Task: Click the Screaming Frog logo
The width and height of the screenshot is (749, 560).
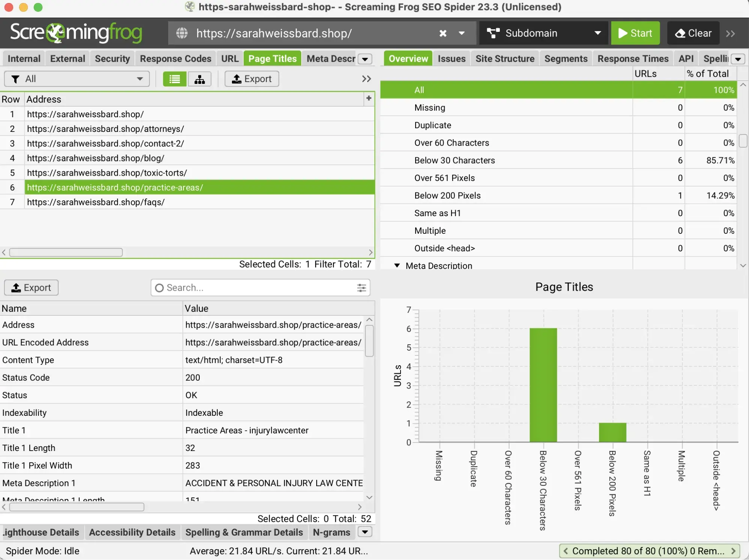Action: 76,33
